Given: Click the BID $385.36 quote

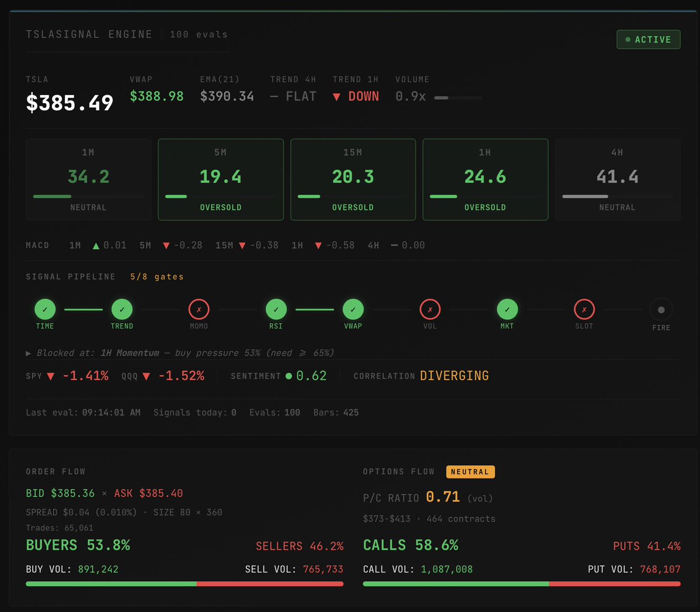Looking at the screenshot, I should tap(60, 494).
